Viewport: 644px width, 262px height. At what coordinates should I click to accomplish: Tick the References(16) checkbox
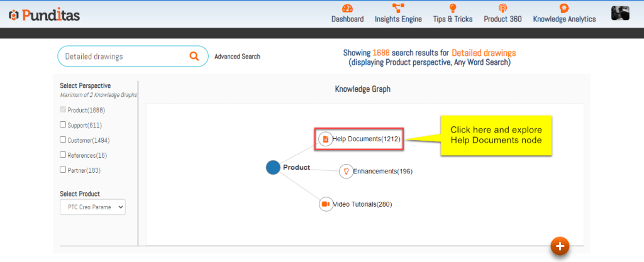(x=63, y=155)
